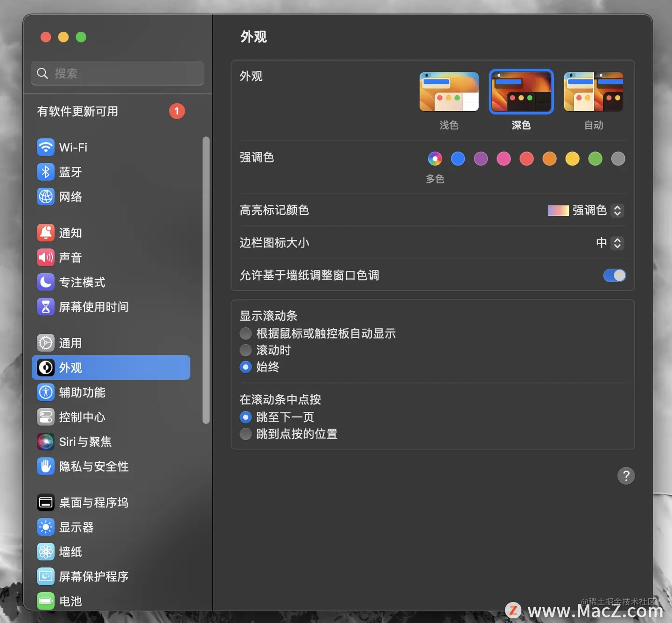Click the Appearance (外观) sidebar icon
Viewport: 672px width, 623px height.
tap(46, 368)
